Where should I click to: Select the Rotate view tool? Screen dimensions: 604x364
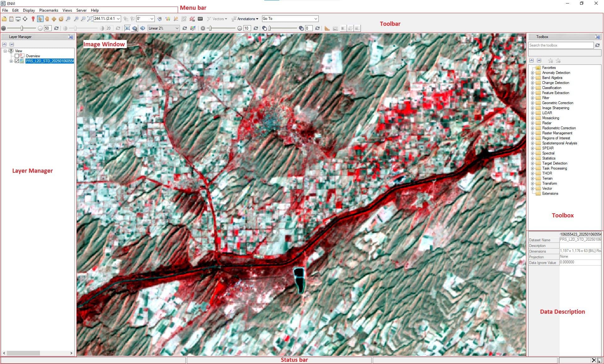tap(61, 19)
